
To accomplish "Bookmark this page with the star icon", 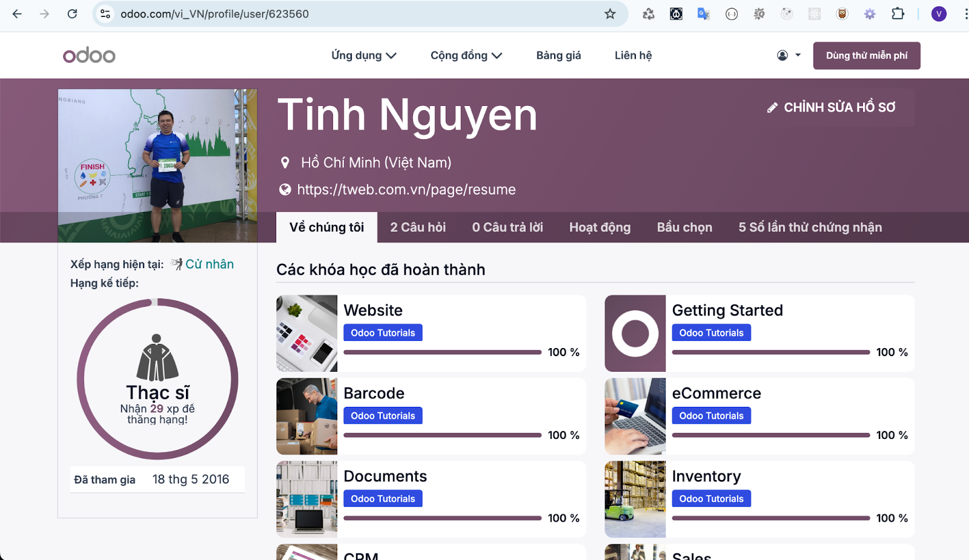I will pos(610,13).
